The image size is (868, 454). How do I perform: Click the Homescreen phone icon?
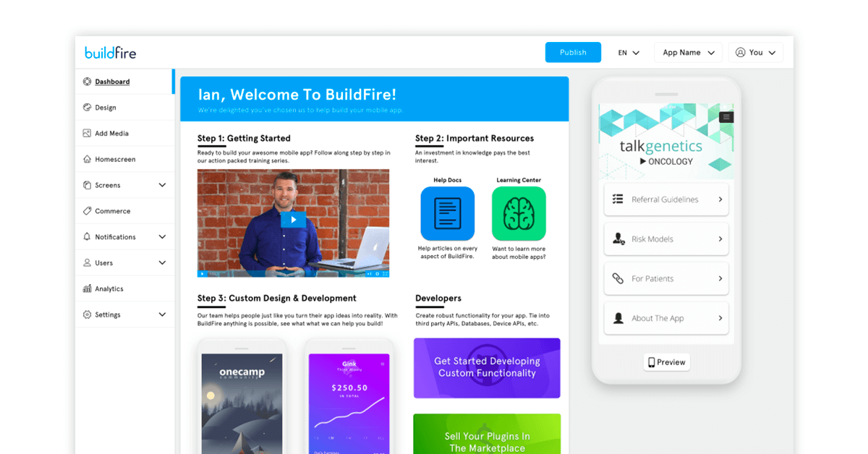(87, 159)
